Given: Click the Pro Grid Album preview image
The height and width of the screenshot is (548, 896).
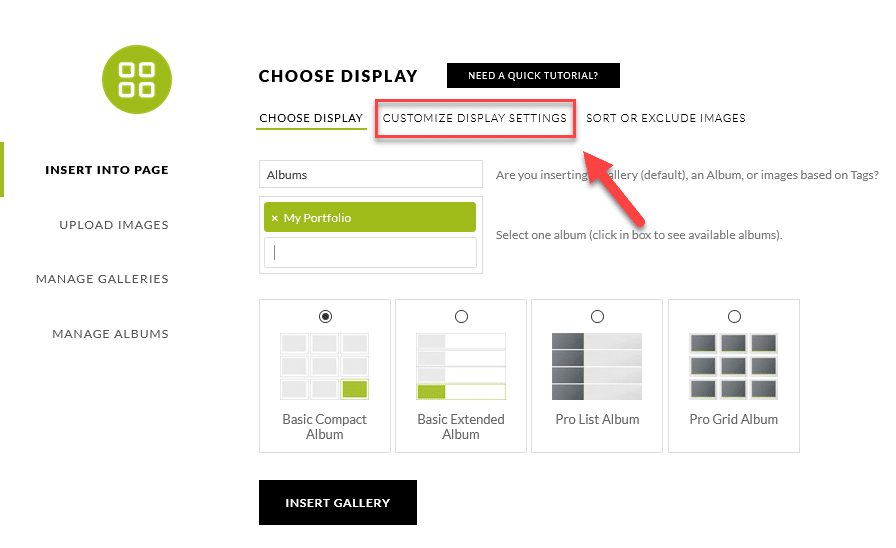Looking at the screenshot, I should (734, 366).
